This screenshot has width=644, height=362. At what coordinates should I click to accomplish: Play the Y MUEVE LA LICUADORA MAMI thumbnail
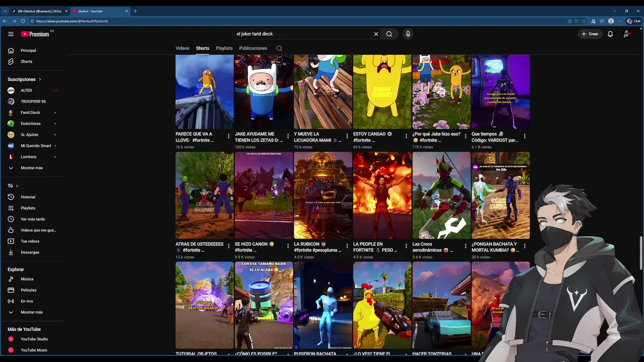(323, 92)
